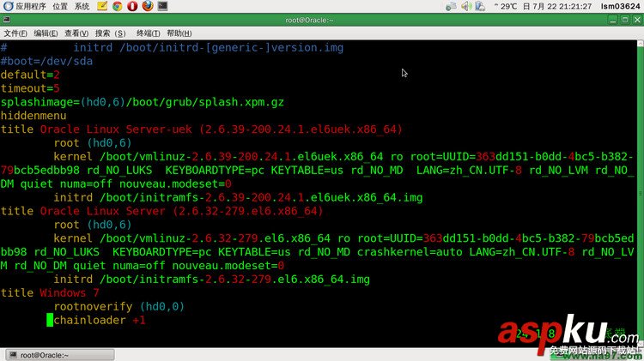
Task: Open the 终端(T) menu
Action: pos(148,33)
